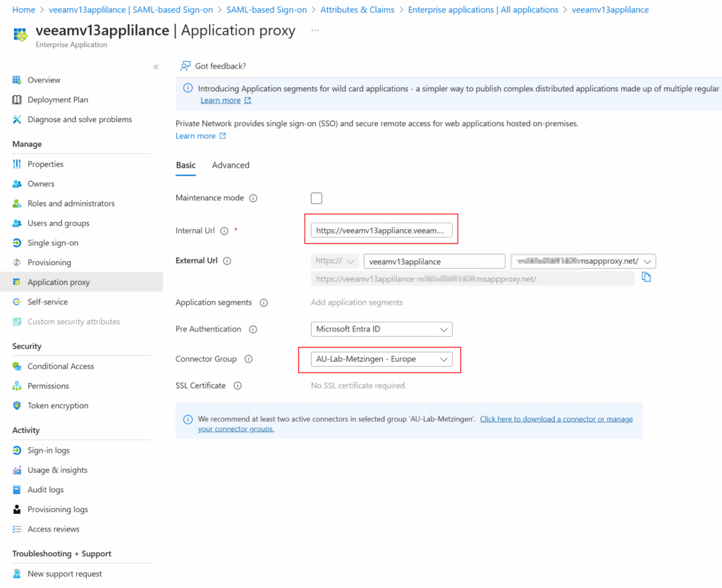The height and width of the screenshot is (588, 722).
Task: Click the Internal Url info icon
Action: [224, 231]
